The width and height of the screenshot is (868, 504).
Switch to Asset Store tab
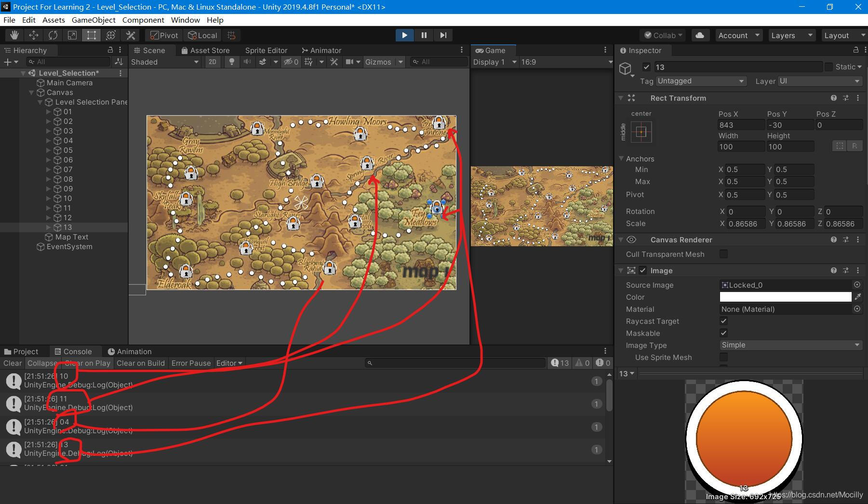tap(205, 50)
